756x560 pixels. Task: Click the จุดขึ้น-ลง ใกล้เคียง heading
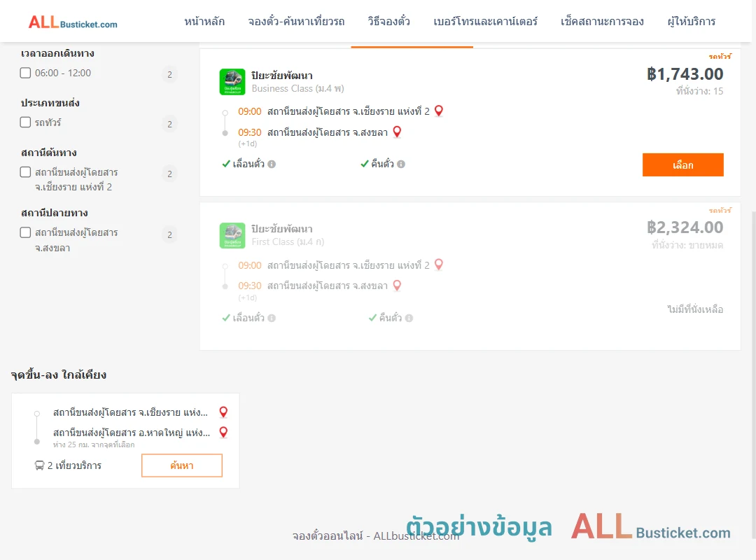pyautogui.click(x=58, y=374)
